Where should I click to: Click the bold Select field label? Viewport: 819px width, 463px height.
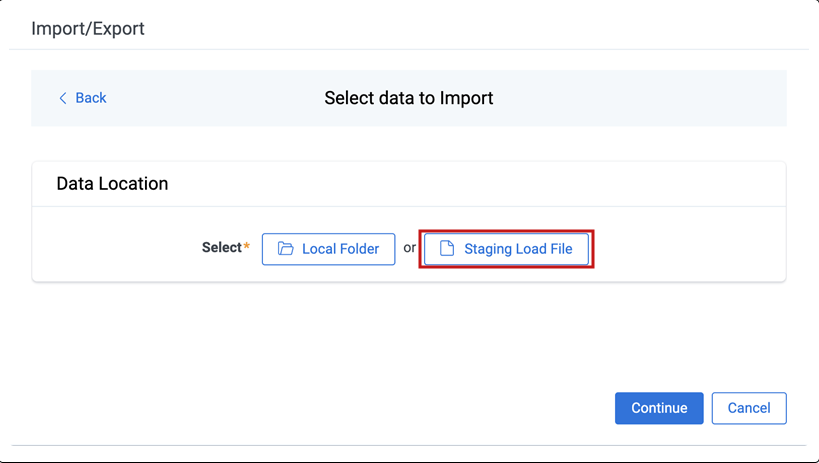pos(221,247)
